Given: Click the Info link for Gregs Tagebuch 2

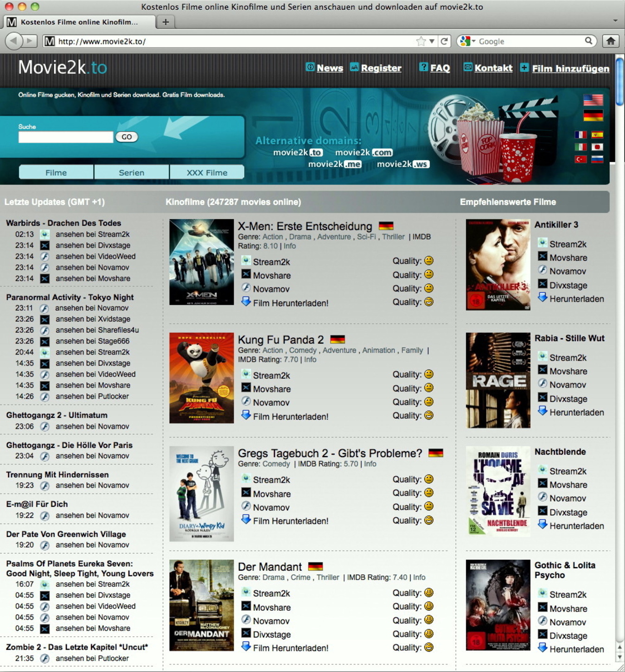Looking at the screenshot, I should tap(370, 464).
